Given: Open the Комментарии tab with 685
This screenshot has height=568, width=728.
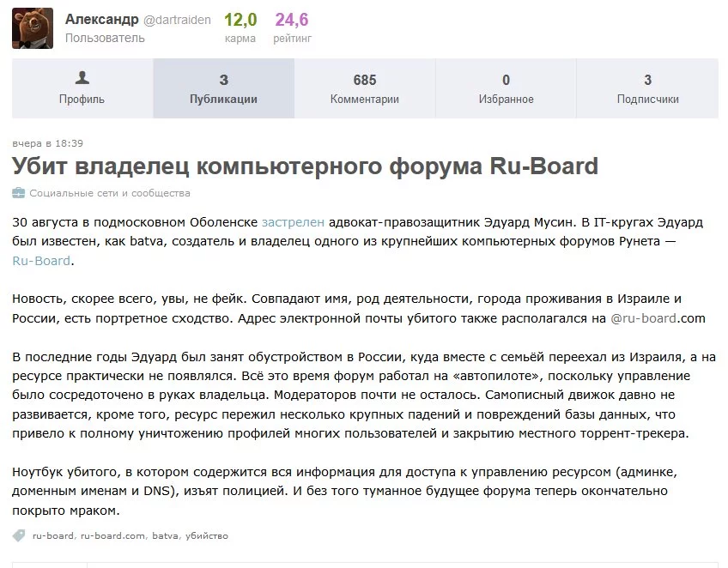Looking at the screenshot, I should coord(365,88).
